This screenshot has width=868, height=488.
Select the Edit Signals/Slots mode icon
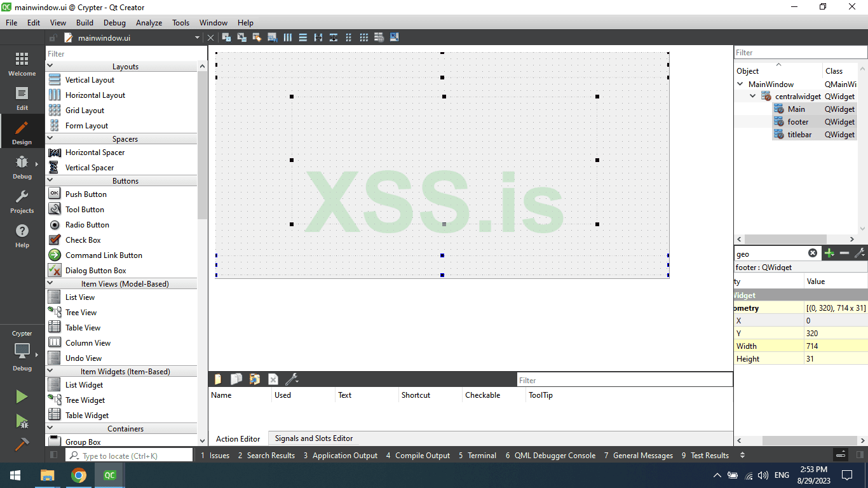pos(241,37)
